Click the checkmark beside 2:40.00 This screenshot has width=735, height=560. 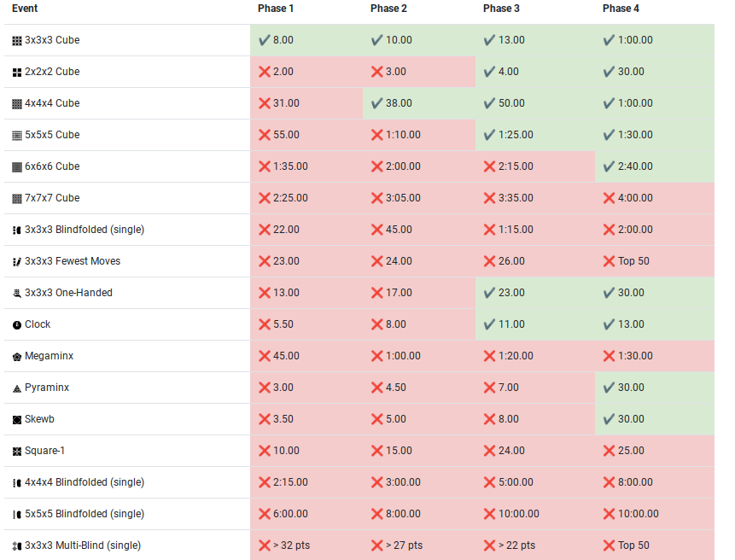[609, 166]
